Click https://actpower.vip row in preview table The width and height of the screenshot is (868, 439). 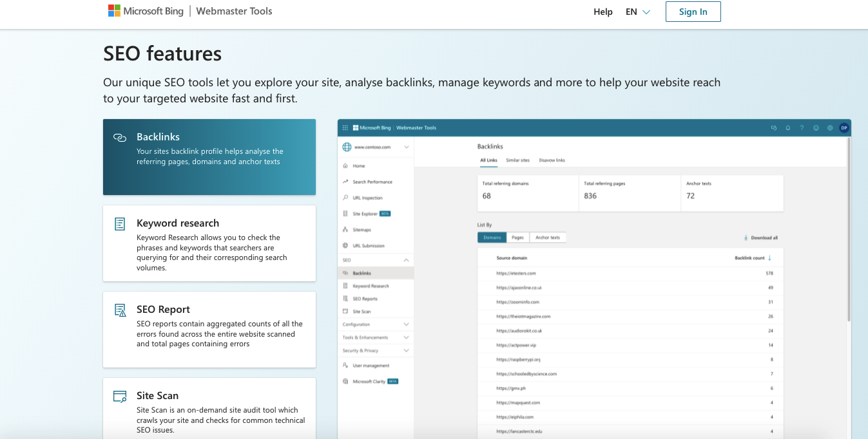630,345
